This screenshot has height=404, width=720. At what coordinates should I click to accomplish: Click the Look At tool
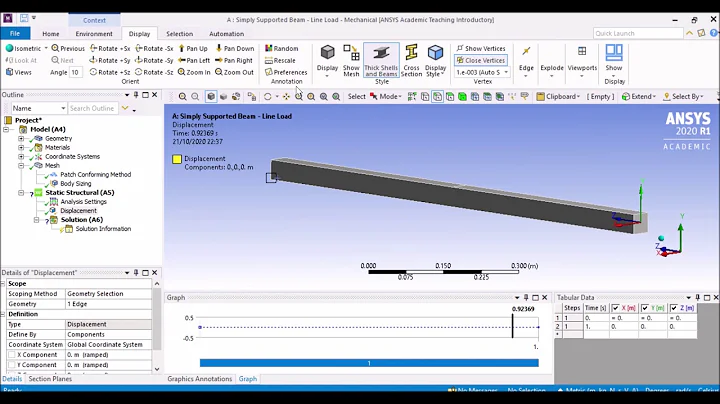coord(21,60)
